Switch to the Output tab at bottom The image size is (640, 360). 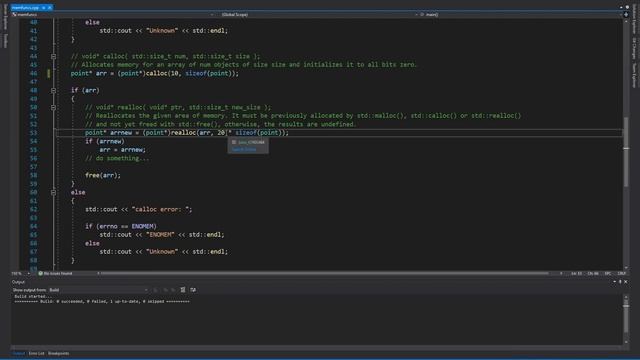[18, 353]
